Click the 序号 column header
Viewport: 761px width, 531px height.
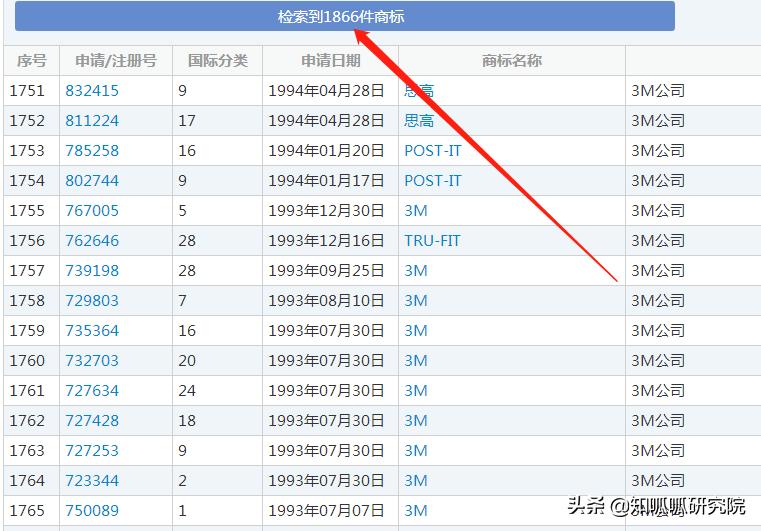click(x=32, y=61)
